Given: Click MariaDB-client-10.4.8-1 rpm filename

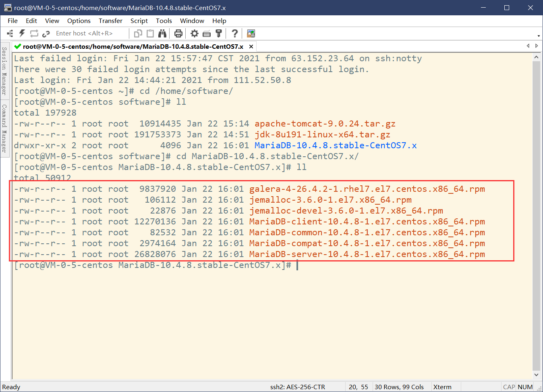Looking at the screenshot, I should pyautogui.click(x=367, y=222).
